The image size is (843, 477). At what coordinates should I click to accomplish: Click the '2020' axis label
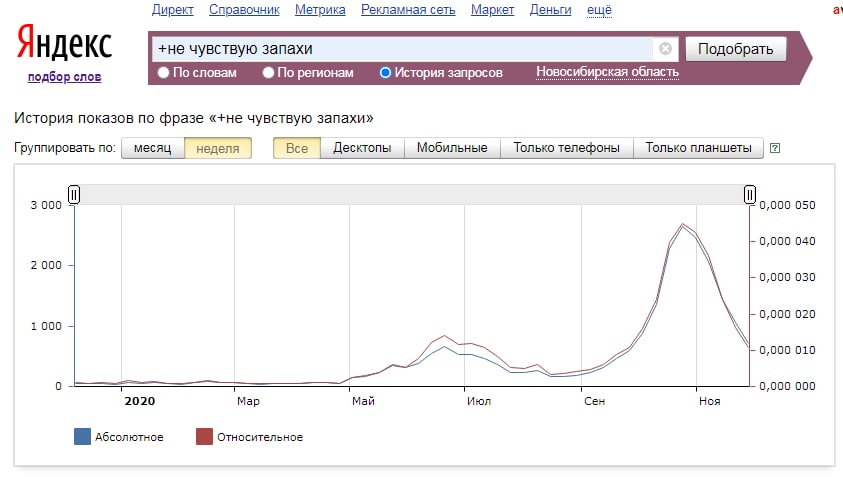[x=140, y=401]
